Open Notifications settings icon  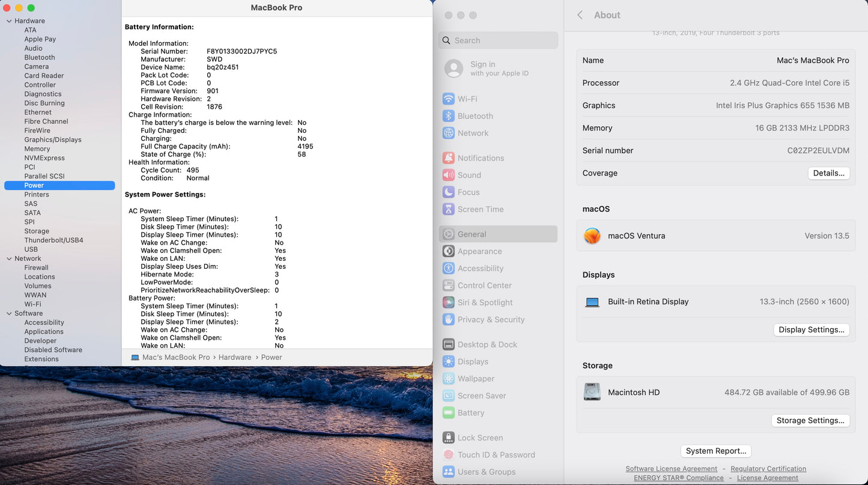pyautogui.click(x=448, y=158)
